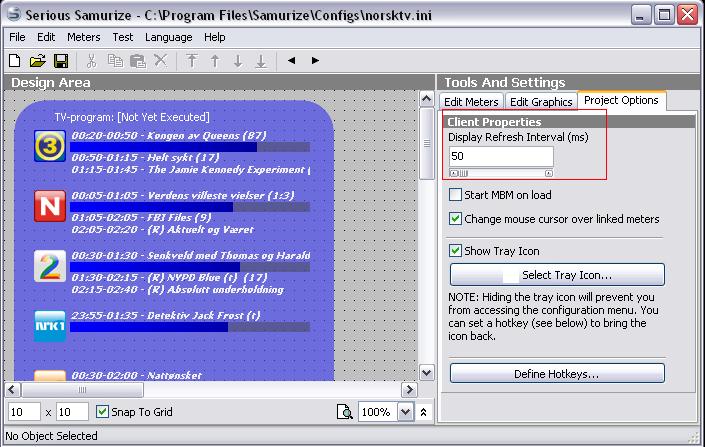Uncheck Show Tray Icon
Viewport: 705px width, 447px height.
pos(455,250)
